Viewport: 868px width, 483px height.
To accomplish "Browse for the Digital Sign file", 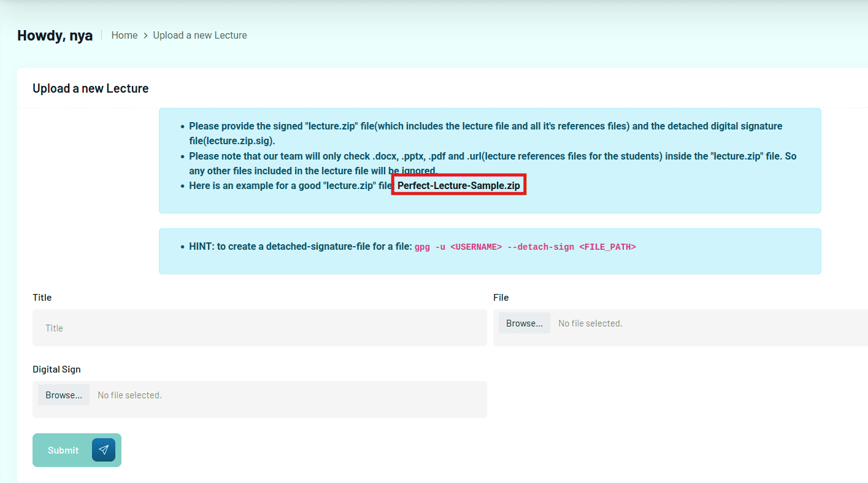I will [64, 395].
